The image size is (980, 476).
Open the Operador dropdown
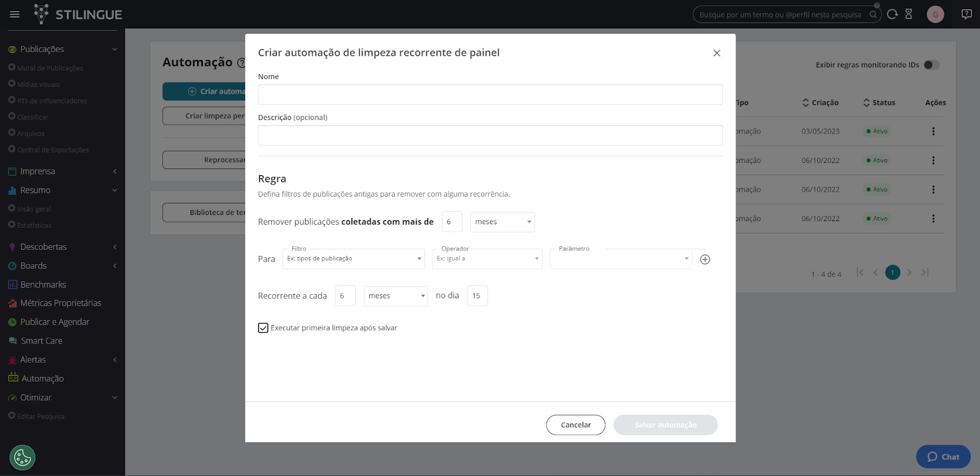pos(487,259)
